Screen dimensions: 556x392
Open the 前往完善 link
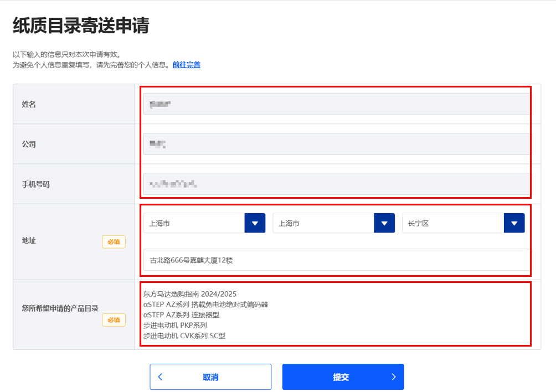[x=187, y=65]
